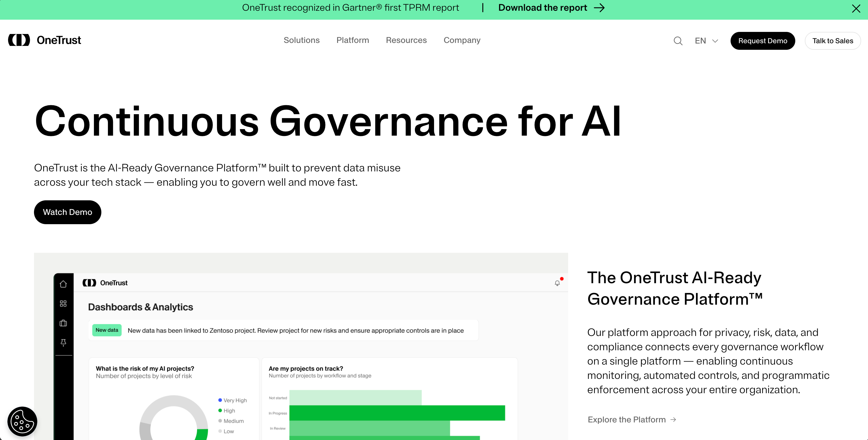This screenshot has width=868, height=440.
Task: Click briefcase icon in dashboard sidebar
Action: click(x=63, y=323)
